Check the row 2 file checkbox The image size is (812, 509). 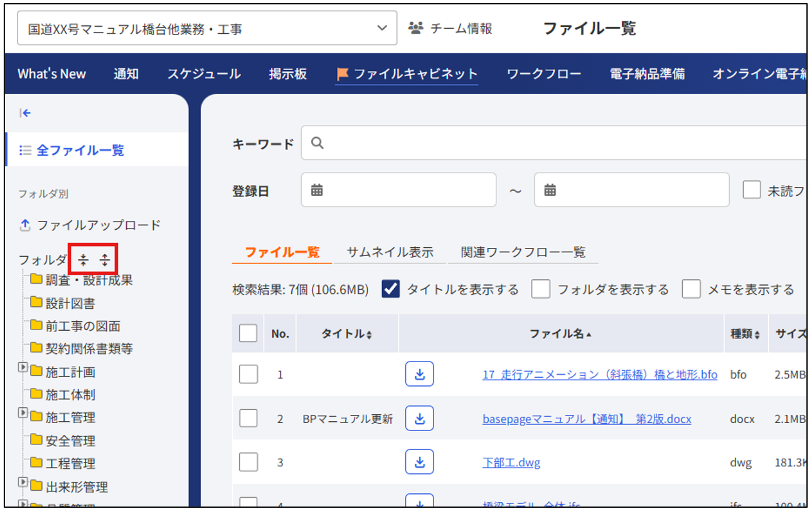coord(248,419)
